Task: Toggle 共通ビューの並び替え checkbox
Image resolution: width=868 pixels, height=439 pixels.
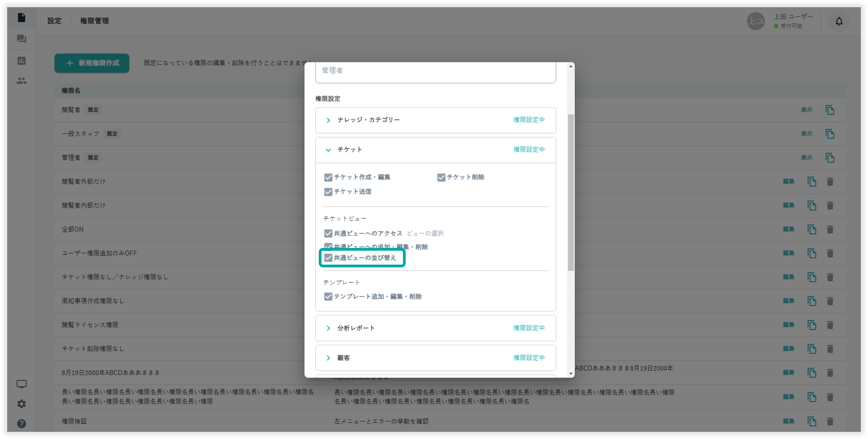Action: (x=328, y=258)
